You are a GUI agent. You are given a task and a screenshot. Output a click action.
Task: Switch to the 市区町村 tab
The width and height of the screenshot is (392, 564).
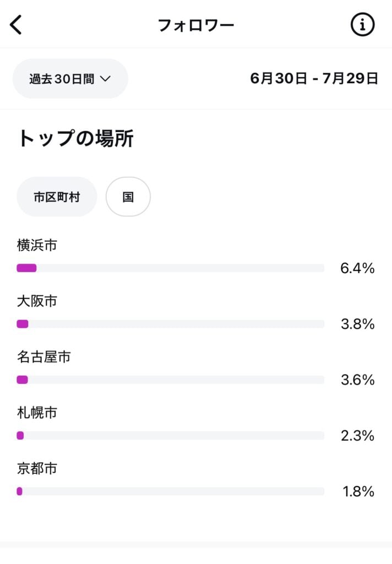pyautogui.click(x=57, y=197)
